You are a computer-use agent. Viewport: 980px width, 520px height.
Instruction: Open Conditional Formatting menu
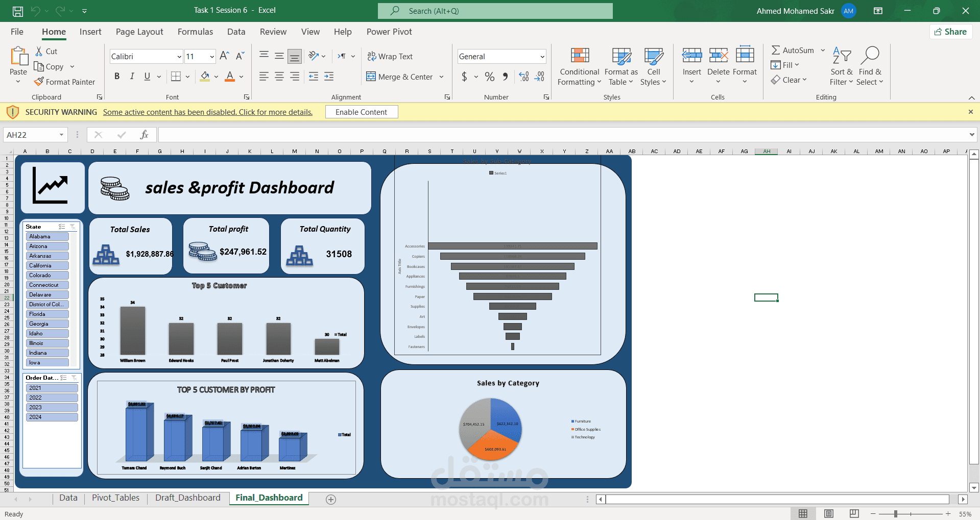[580, 66]
